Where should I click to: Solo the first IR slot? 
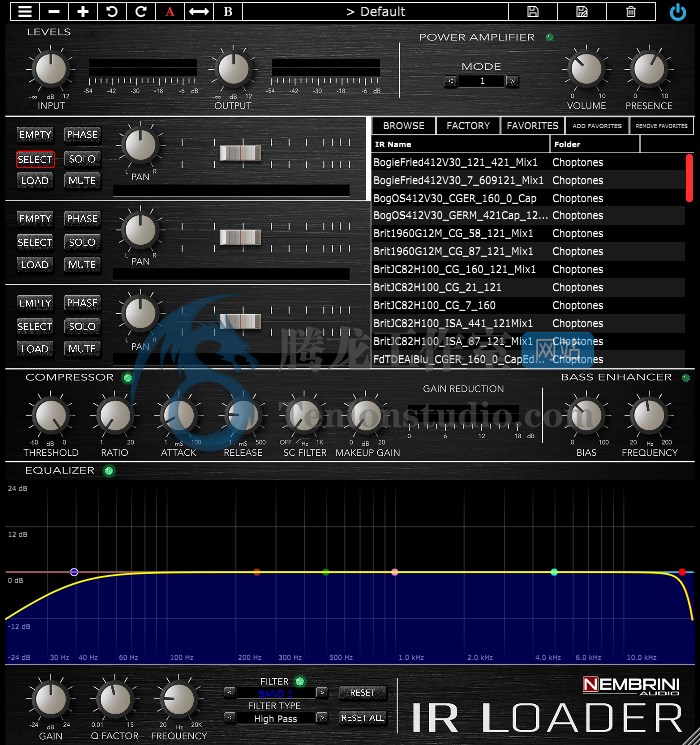pyautogui.click(x=82, y=159)
